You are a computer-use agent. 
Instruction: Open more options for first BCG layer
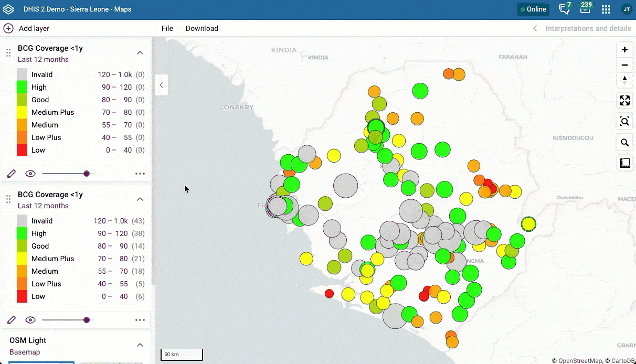(140, 174)
